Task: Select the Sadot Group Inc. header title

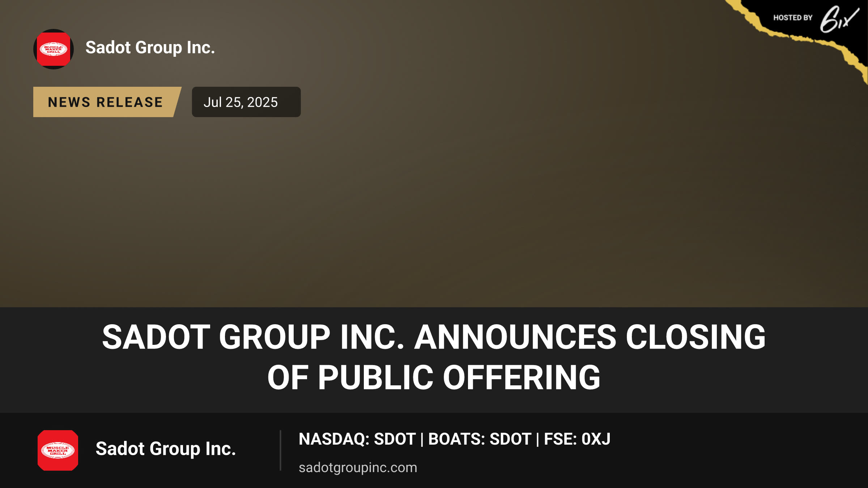Action: [150, 47]
